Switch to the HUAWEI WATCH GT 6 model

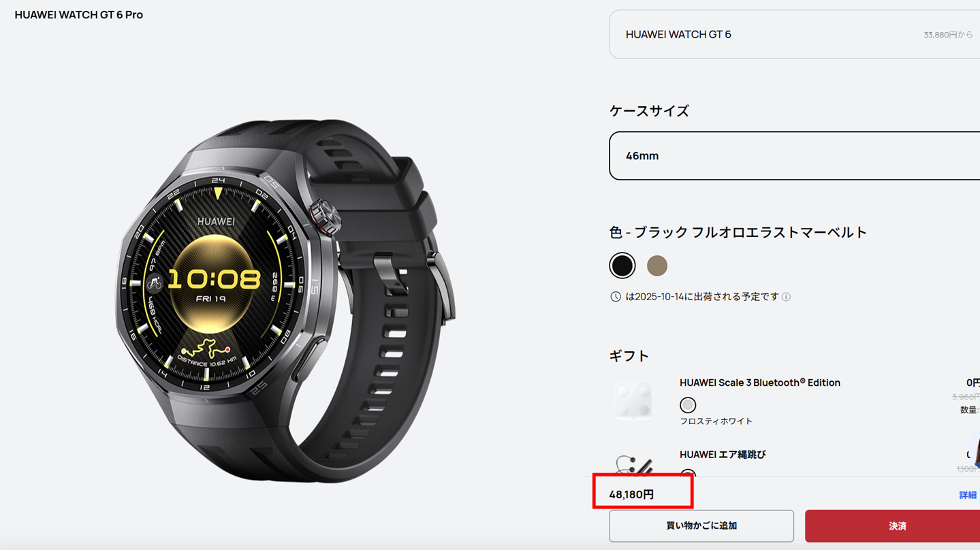pyautogui.click(x=794, y=34)
